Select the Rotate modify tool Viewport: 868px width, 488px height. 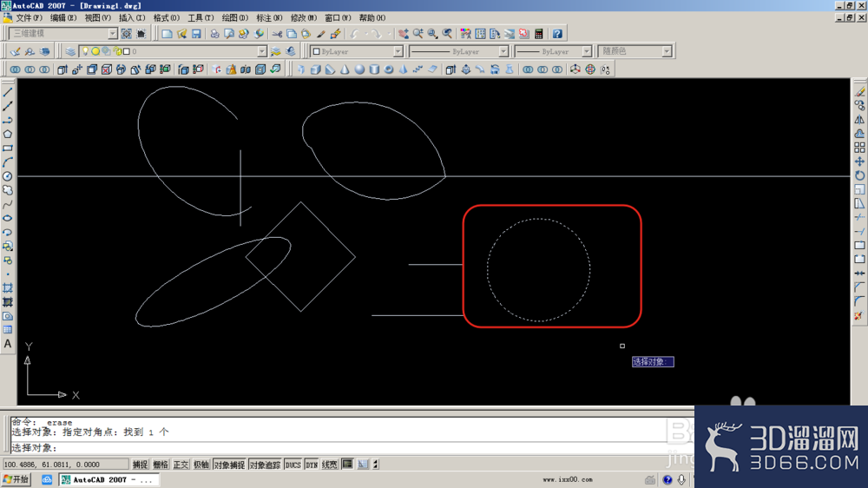(859, 175)
